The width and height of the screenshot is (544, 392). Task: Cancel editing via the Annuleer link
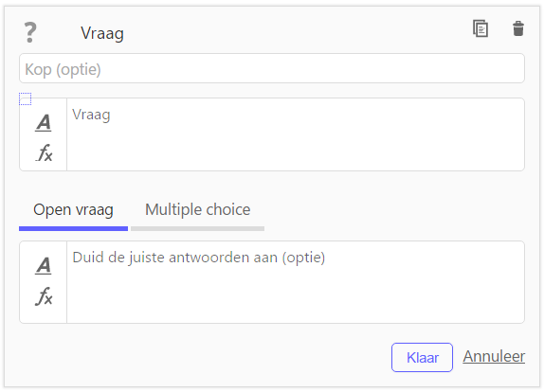click(x=494, y=357)
